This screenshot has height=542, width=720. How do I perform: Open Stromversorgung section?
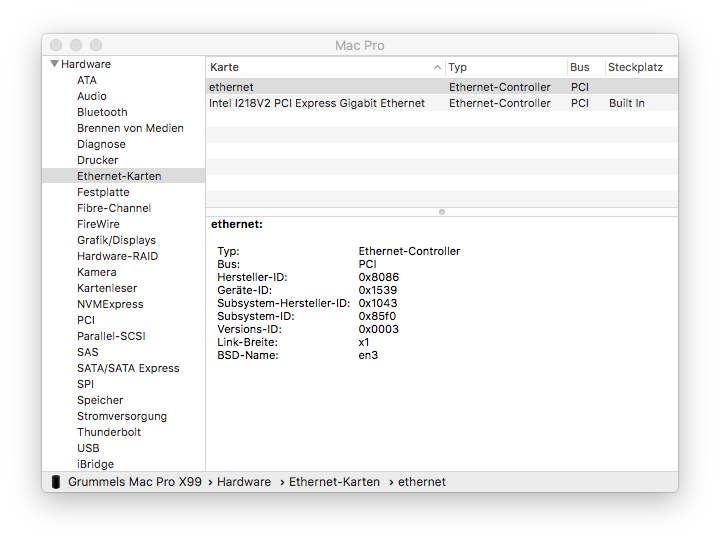pos(122,416)
